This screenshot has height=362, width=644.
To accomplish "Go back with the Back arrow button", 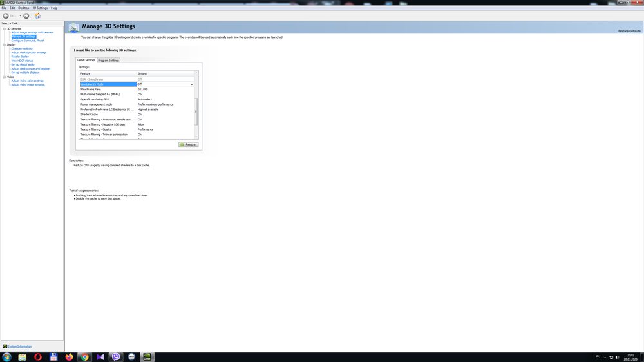I will [x=6, y=15].
